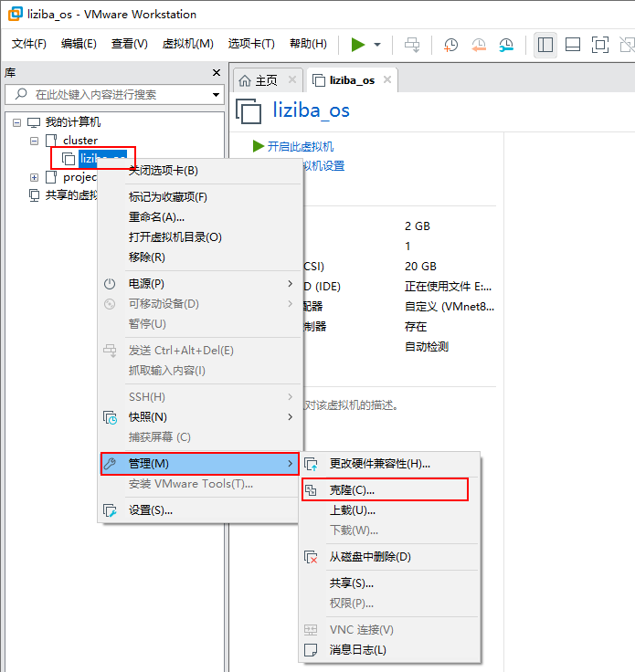Image resolution: width=635 pixels, height=672 pixels.
Task: Choose 重命名(A)... in context menu
Action: (199, 217)
